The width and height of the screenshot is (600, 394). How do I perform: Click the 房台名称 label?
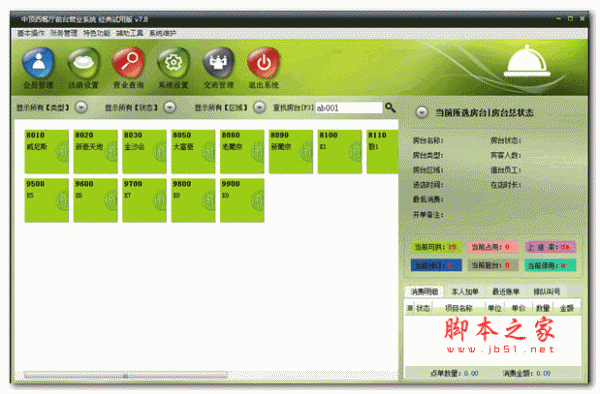point(428,141)
